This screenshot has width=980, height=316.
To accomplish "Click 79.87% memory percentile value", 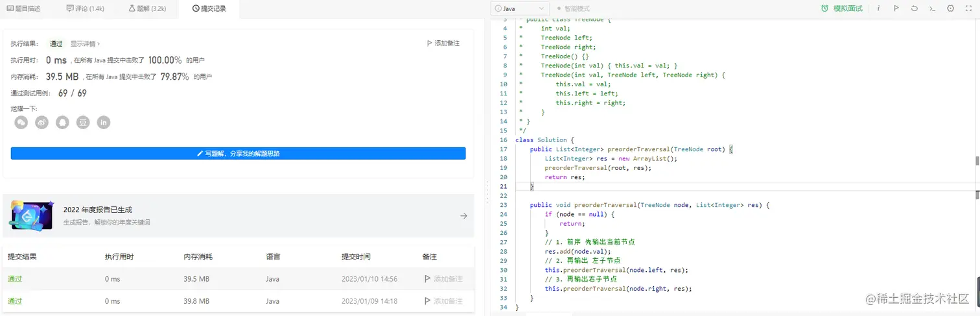I will (174, 77).
